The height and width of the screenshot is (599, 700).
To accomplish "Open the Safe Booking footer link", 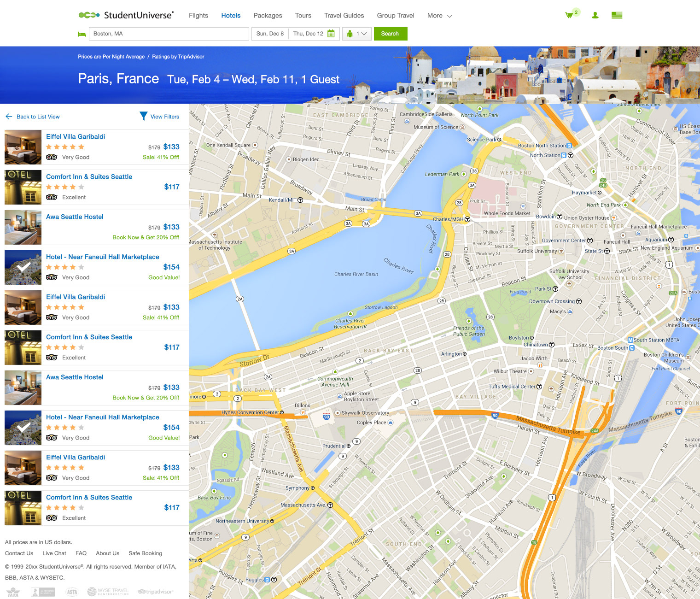I will (146, 553).
